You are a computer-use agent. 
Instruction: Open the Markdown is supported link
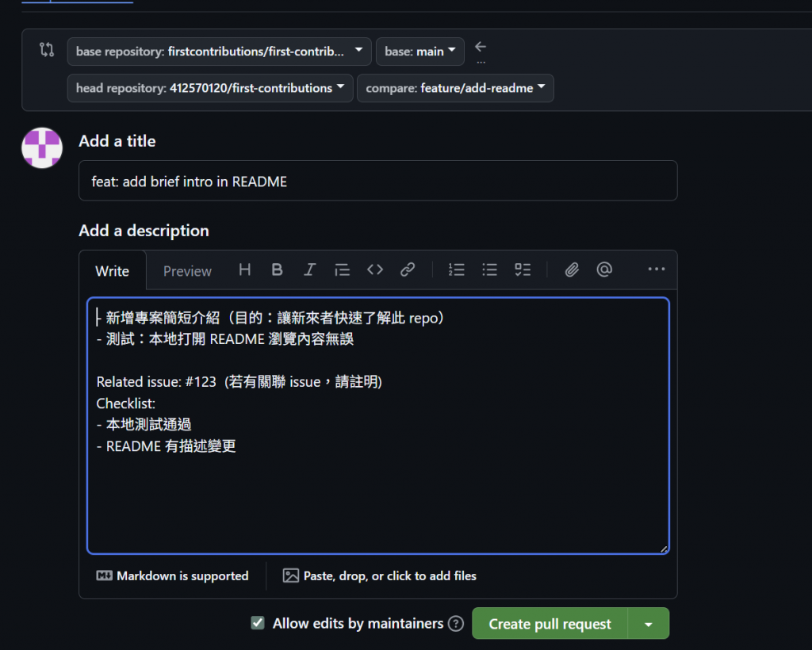172,575
